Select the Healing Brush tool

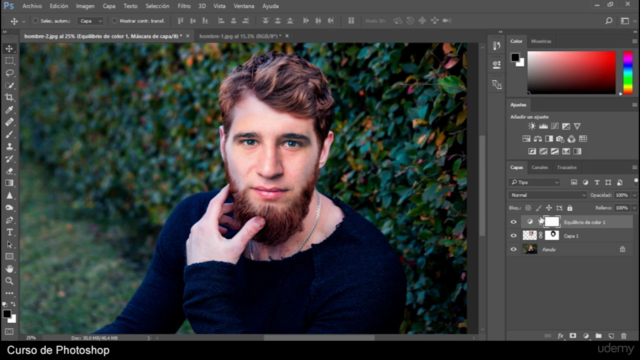pyautogui.click(x=9, y=122)
